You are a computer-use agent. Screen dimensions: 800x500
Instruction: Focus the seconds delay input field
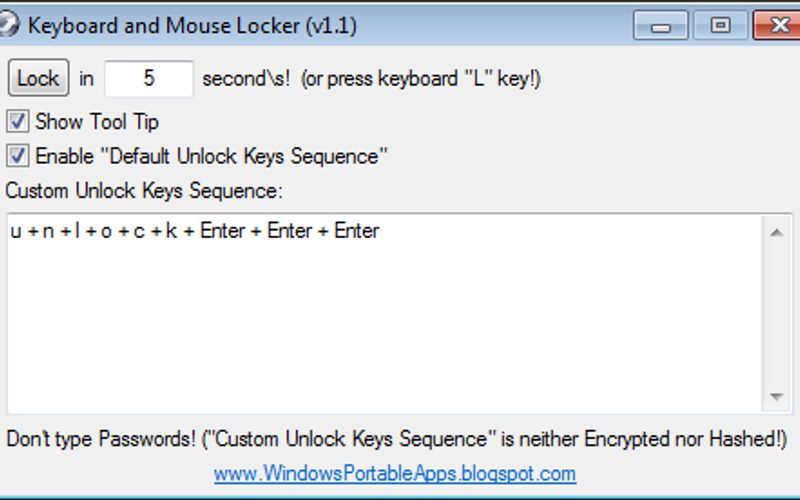(x=148, y=78)
